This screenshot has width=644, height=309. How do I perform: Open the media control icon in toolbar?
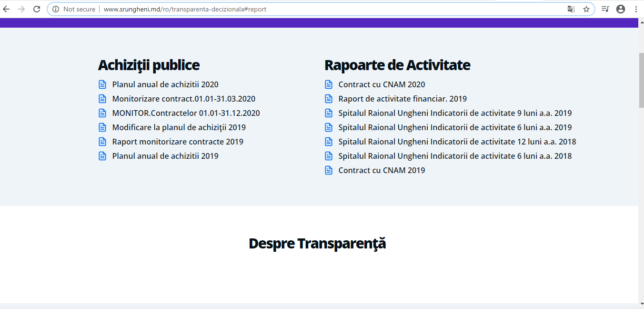tap(605, 9)
